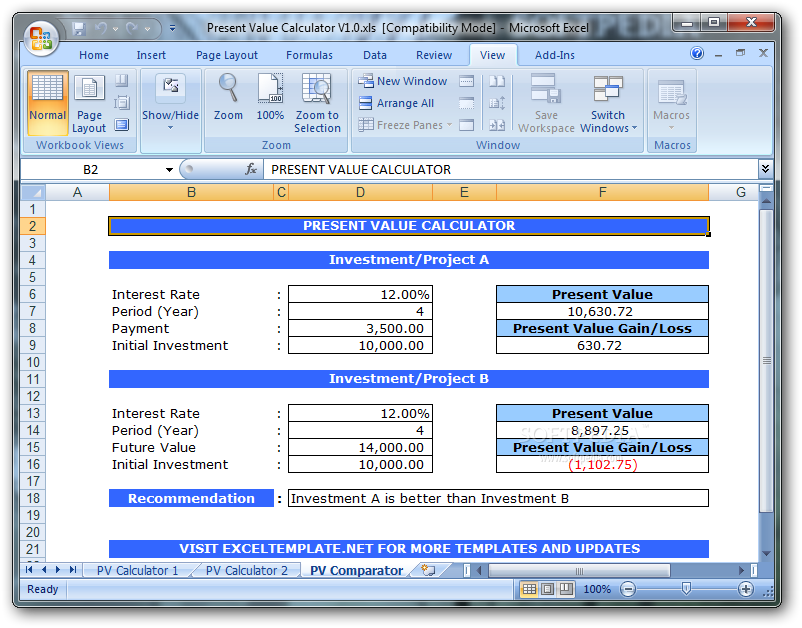Open the Zoom dialog magnifier

[228, 97]
